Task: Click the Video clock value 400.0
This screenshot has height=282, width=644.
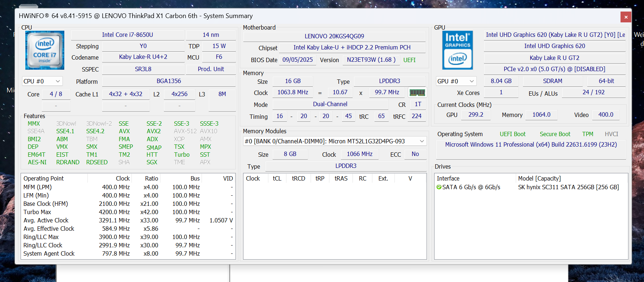Action: point(606,115)
